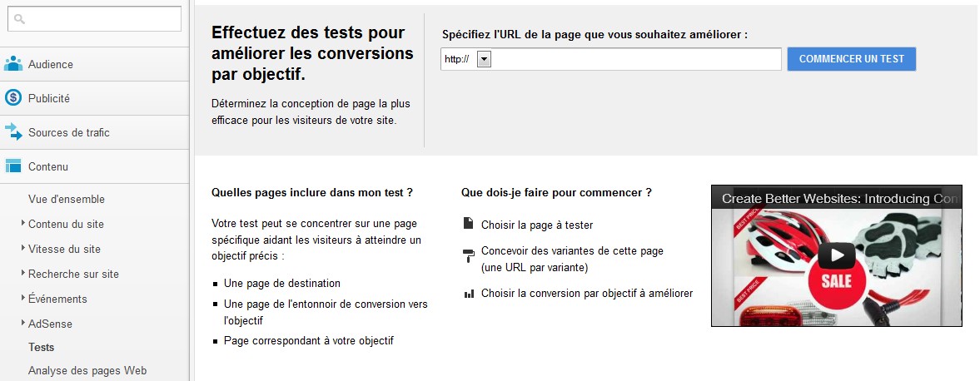Play the Create Better Websites video
This screenshot has width=980, height=381.
(x=836, y=255)
